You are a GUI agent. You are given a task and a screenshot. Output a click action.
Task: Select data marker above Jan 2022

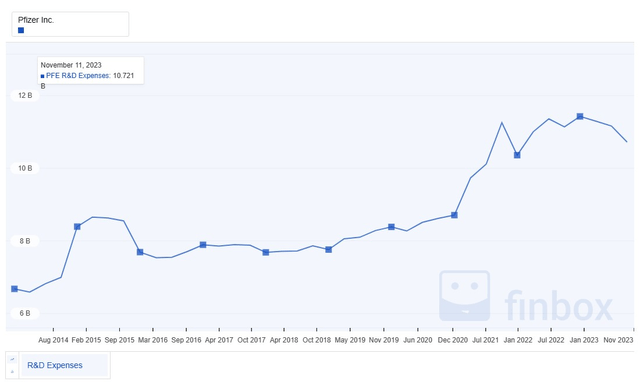(x=517, y=155)
